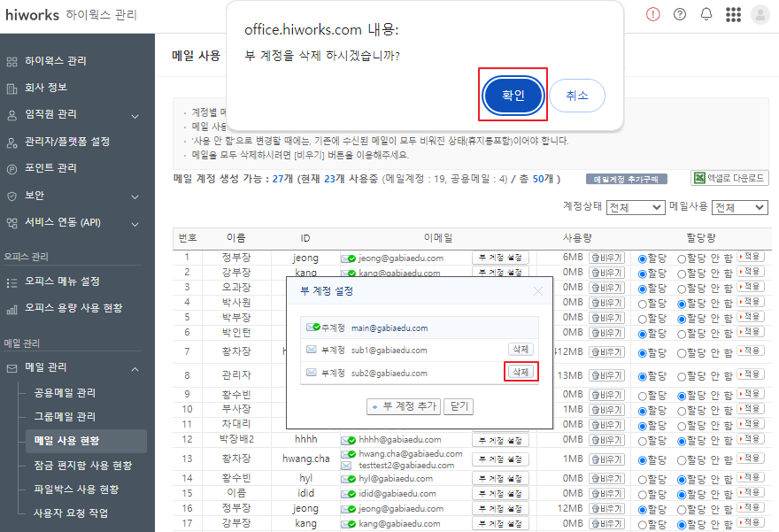Image resolution: width=779 pixels, height=532 pixels.
Task: Open the apps grid menu
Action: pyautogui.click(x=733, y=14)
